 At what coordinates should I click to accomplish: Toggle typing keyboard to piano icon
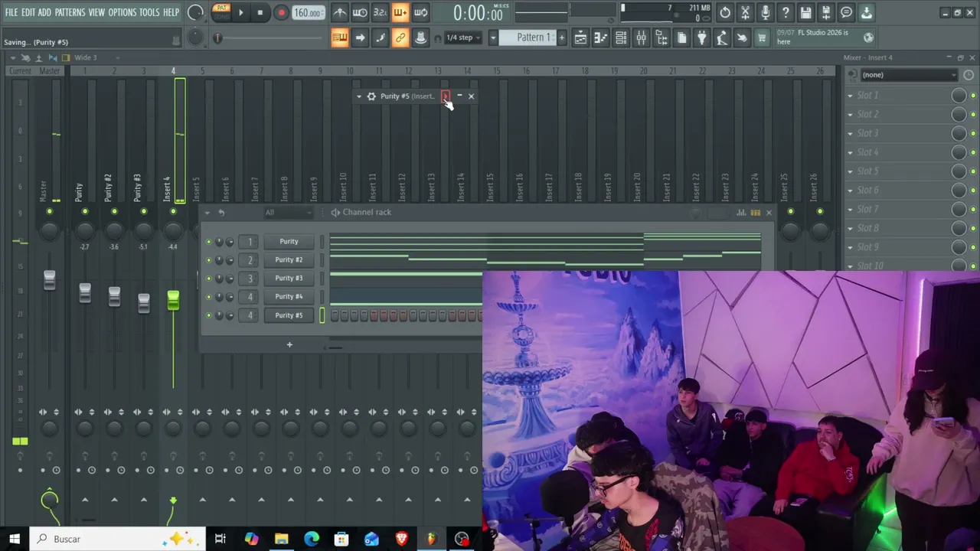340,37
